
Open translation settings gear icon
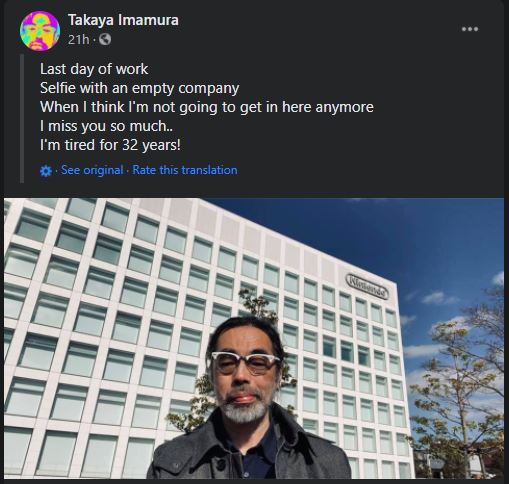[x=46, y=171]
